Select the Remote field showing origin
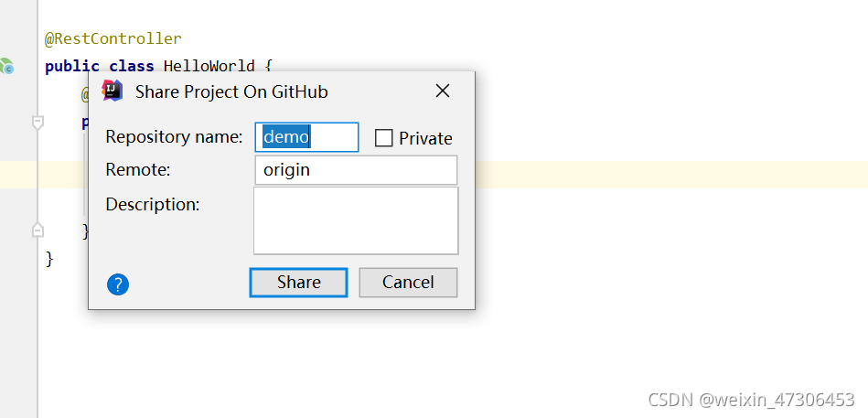Screen dimensions: 868x418 pos(356,170)
